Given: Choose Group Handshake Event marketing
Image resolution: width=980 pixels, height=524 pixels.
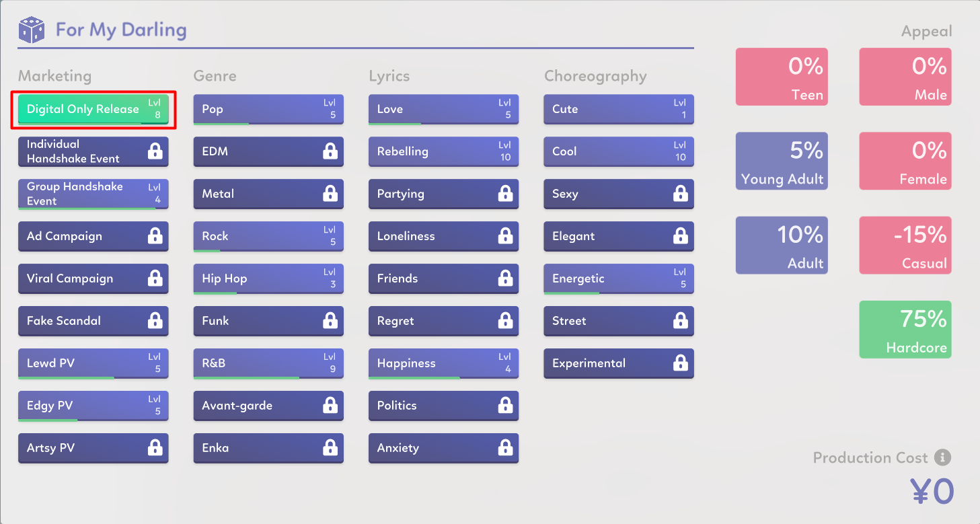Looking at the screenshot, I should (93, 194).
